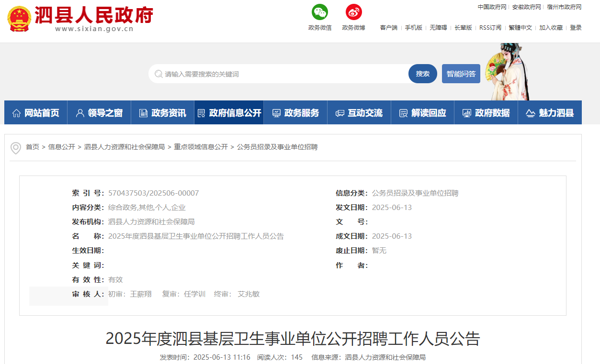Go to 信息公开 in the breadcrumb

tap(62, 147)
